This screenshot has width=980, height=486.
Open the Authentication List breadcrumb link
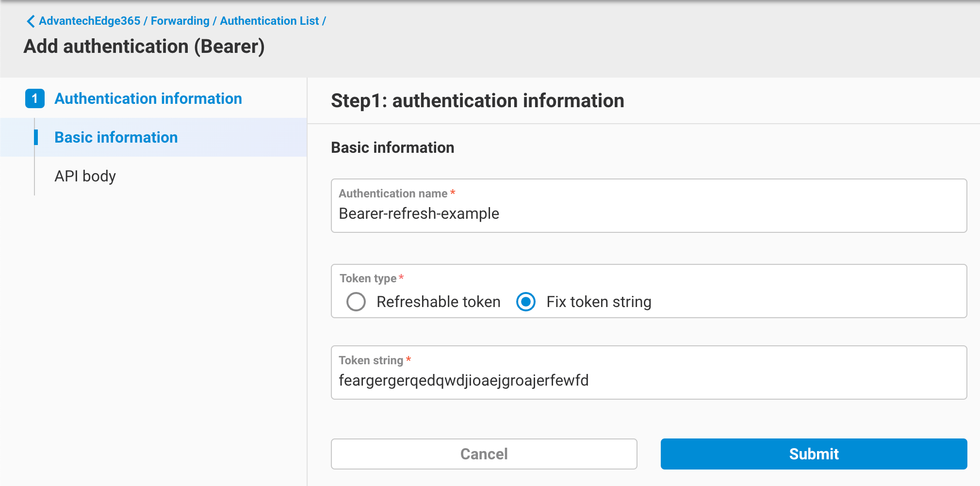click(x=269, y=20)
